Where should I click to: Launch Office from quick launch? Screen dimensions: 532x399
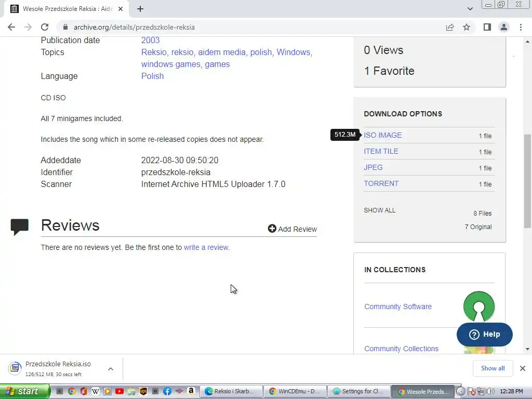pyautogui.click(x=84, y=391)
